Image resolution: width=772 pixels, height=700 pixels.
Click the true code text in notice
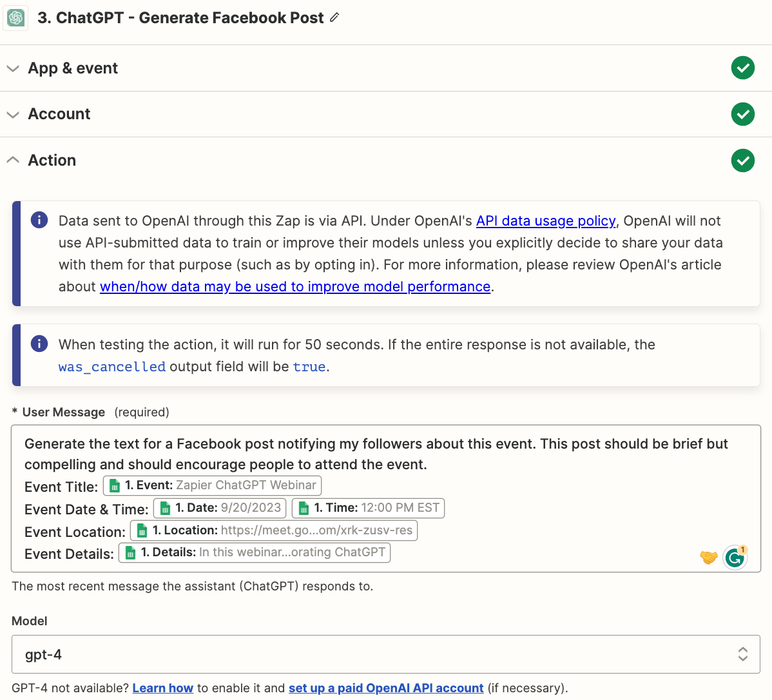tap(309, 367)
